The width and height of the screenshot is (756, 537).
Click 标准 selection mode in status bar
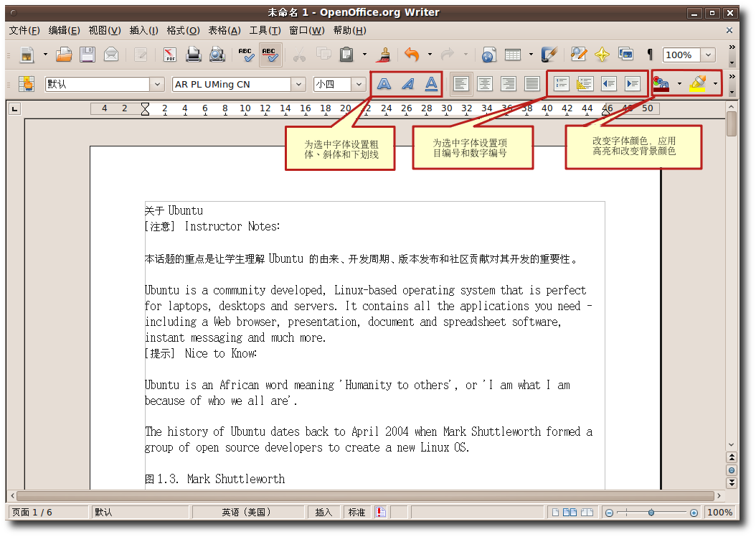click(356, 513)
